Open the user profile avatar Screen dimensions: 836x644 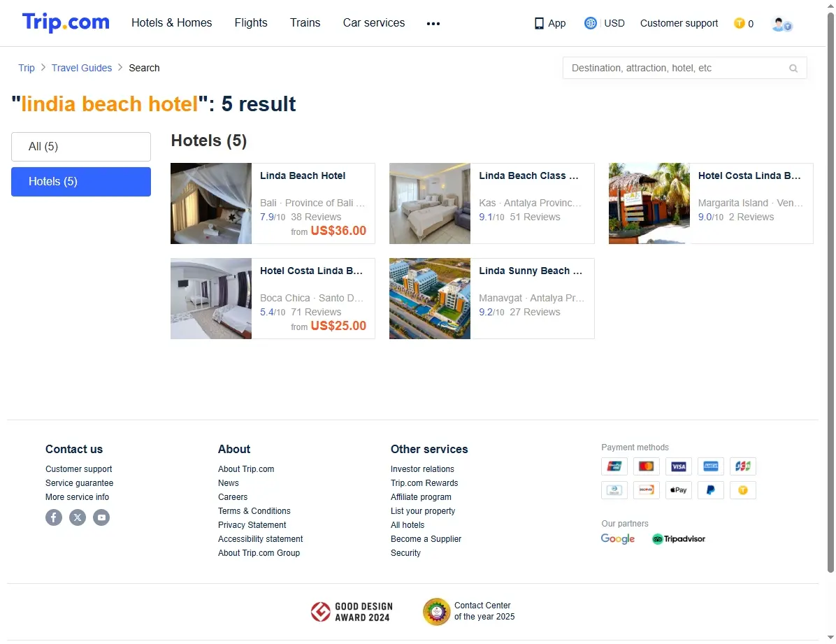tap(781, 24)
